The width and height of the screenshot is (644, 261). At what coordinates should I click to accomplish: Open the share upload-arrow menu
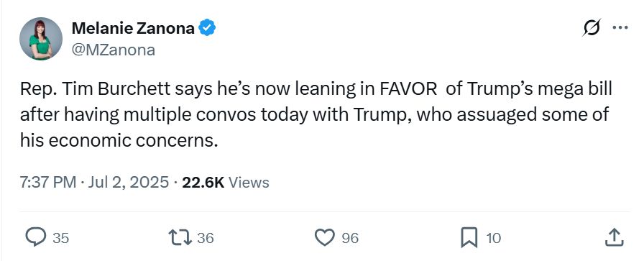[615, 237]
